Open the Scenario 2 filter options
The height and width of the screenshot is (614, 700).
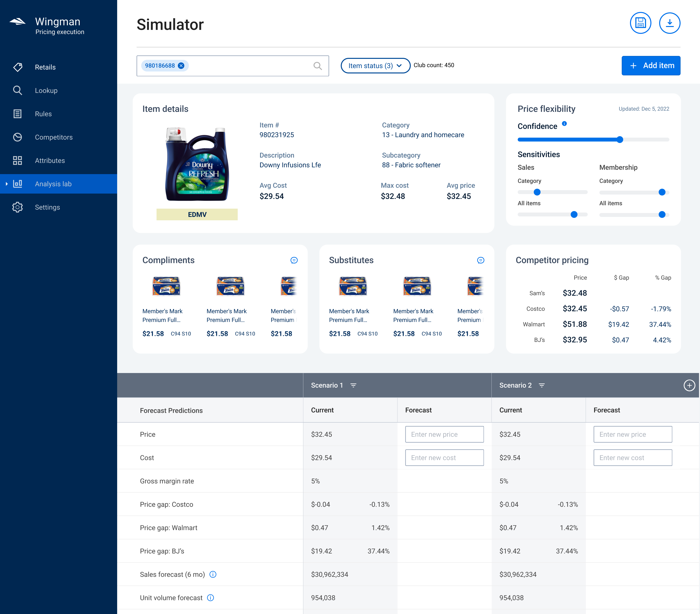(x=542, y=385)
